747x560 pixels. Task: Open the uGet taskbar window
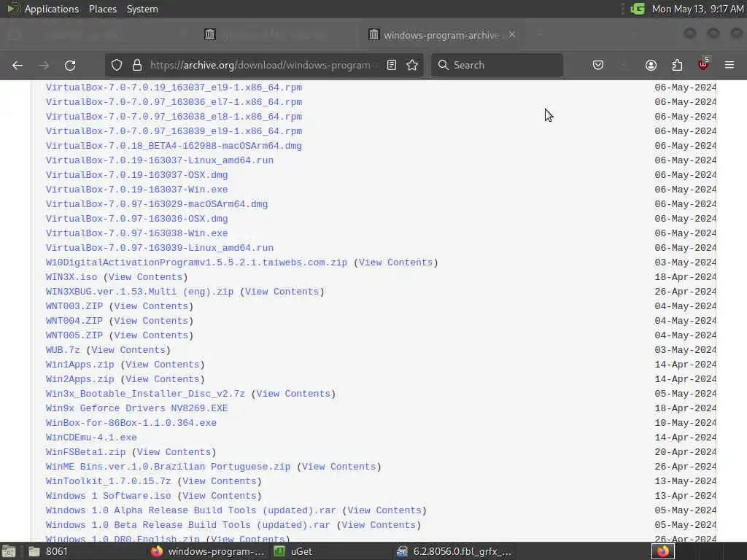click(x=293, y=551)
